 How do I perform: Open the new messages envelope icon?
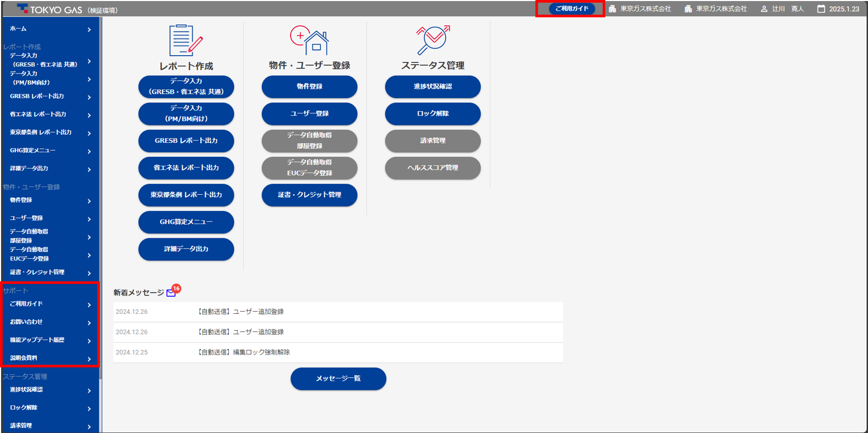(171, 293)
